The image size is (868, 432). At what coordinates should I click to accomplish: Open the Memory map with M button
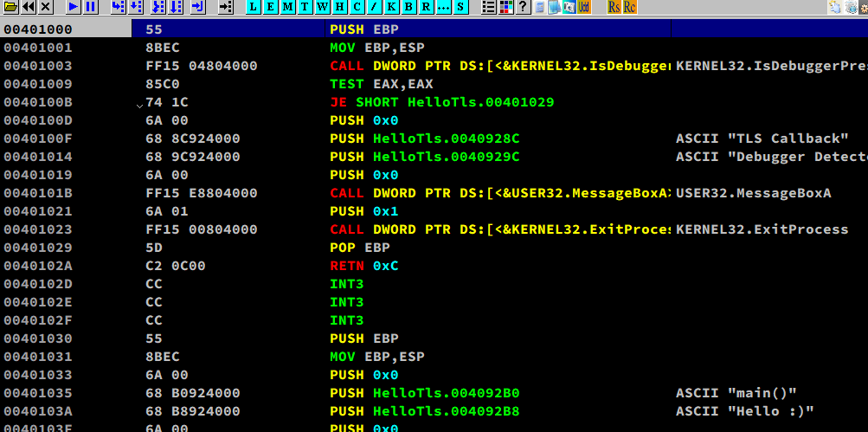pyautogui.click(x=287, y=7)
